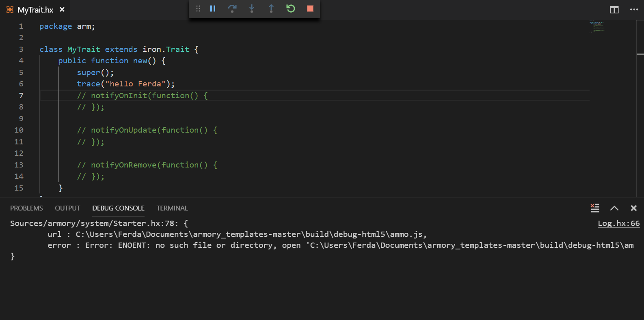The image size is (644, 320).
Task: Stop debugging with the red square
Action: tap(310, 9)
